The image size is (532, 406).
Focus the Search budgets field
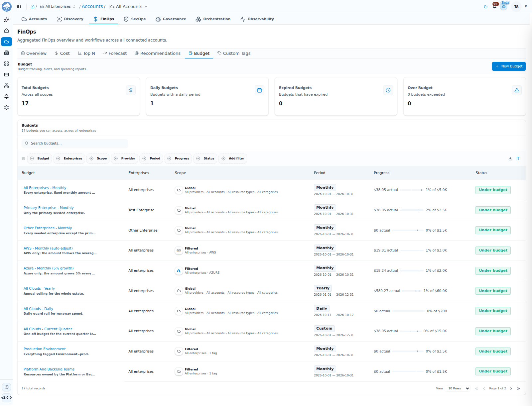coord(75,144)
